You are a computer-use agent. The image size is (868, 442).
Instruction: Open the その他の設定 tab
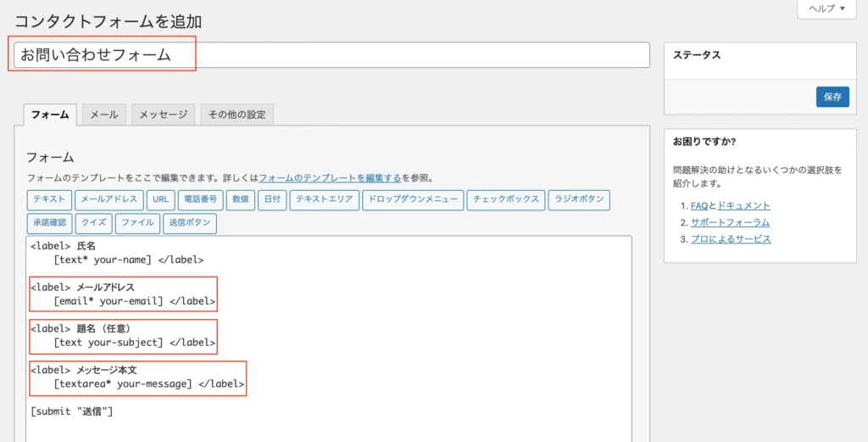pos(237,115)
